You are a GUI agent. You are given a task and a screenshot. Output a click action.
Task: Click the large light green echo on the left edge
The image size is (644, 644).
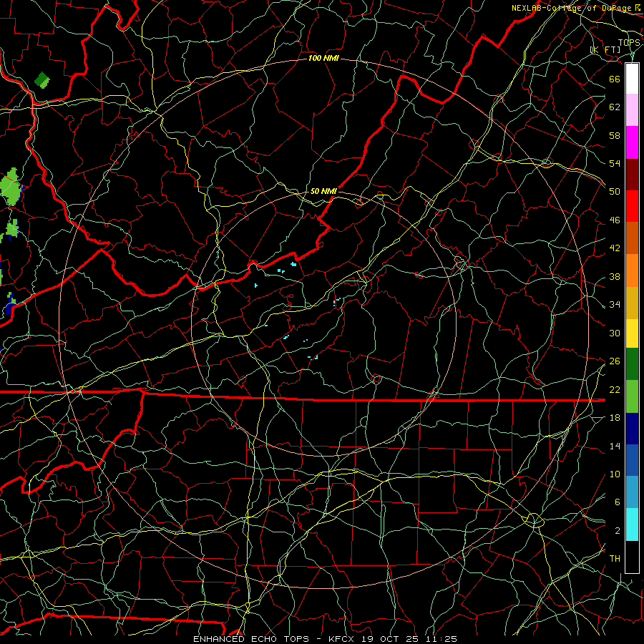pyautogui.click(x=11, y=187)
